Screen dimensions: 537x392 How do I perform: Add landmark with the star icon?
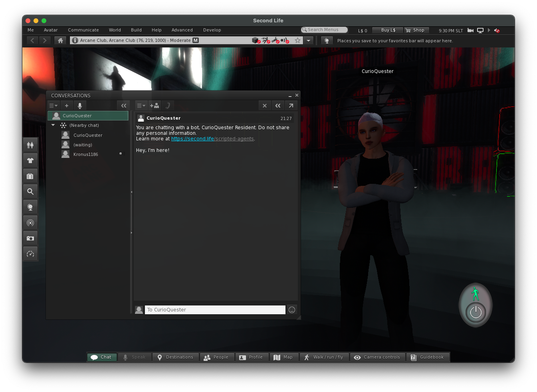point(297,40)
